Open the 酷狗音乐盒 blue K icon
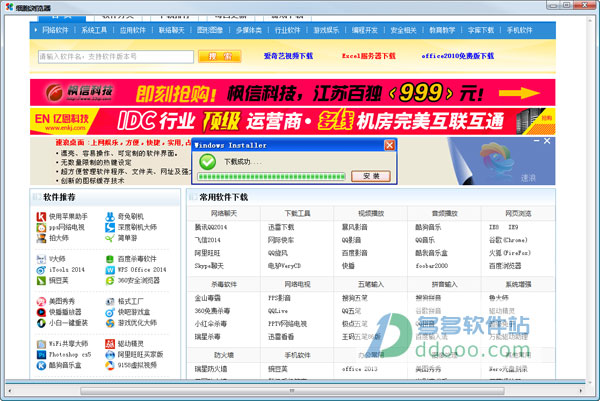 click(41, 365)
